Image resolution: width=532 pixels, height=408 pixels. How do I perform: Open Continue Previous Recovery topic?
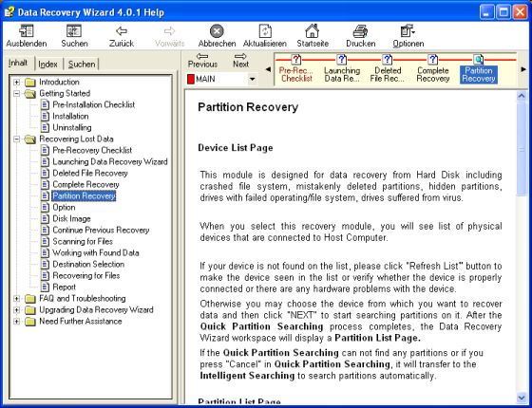point(101,230)
